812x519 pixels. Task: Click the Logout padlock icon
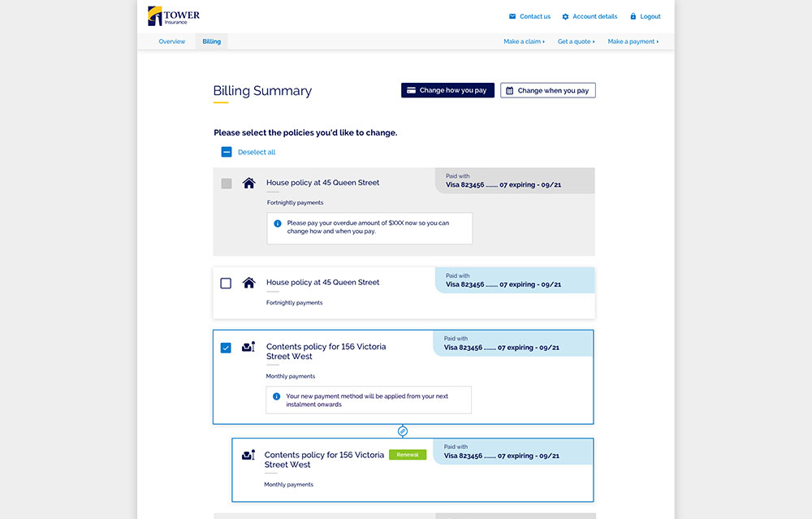pos(633,16)
